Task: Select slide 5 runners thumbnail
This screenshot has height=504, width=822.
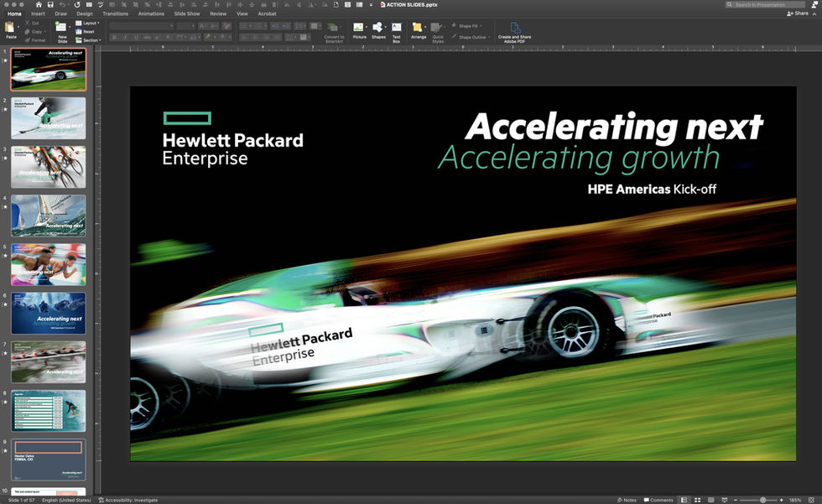Action: [x=49, y=264]
